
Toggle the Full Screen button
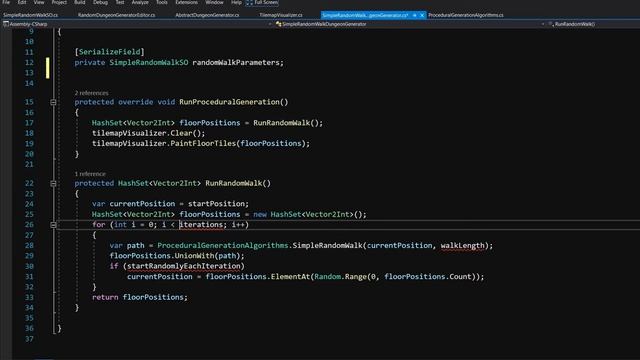coord(262,2)
